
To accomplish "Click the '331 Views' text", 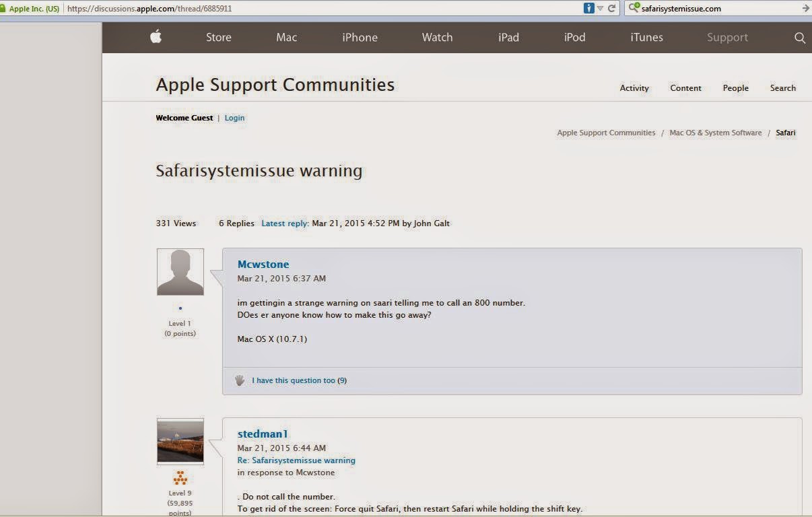I will [176, 223].
